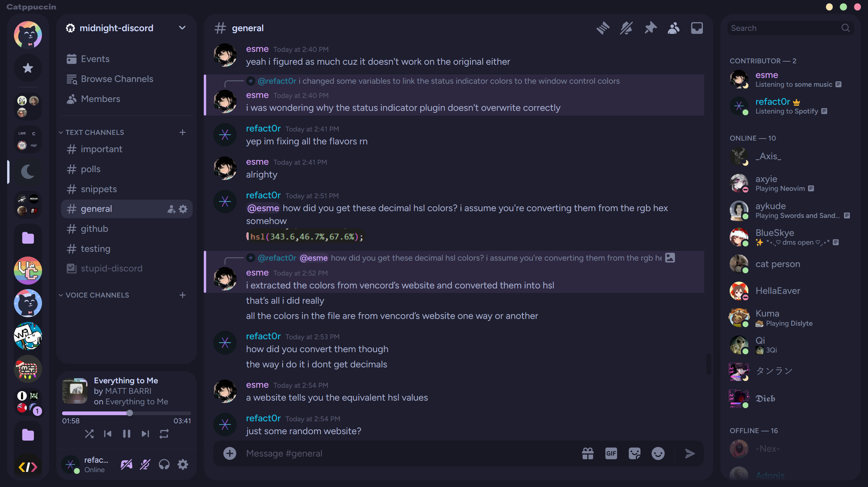Click the Pinned Messages pin icon
The height and width of the screenshot is (487, 868).
650,28
